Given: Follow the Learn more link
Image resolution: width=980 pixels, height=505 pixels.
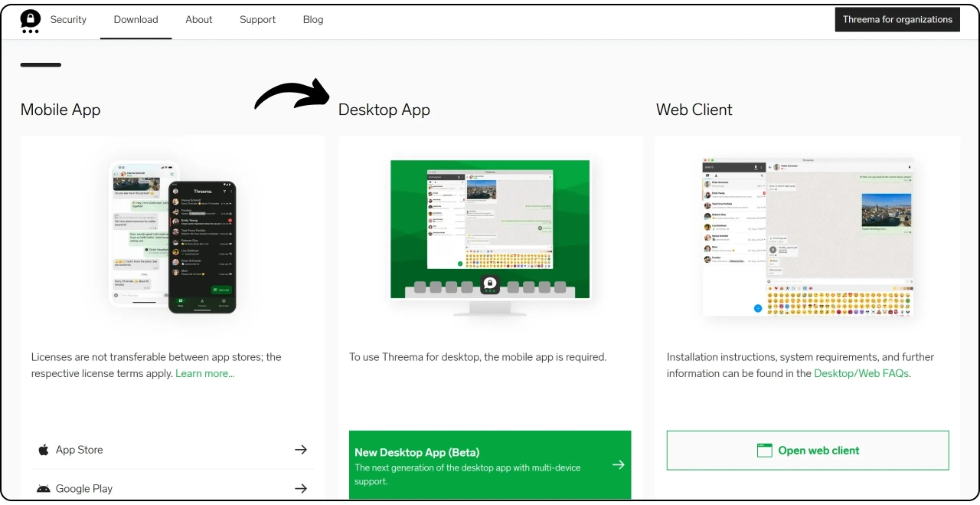Looking at the screenshot, I should [x=205, y=373].
